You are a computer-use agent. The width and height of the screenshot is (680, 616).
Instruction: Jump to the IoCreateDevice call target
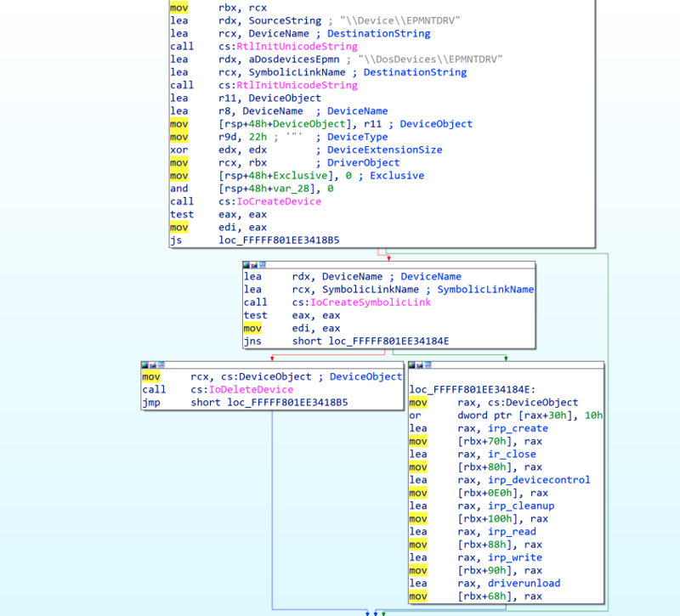click(x=279, y=201)
